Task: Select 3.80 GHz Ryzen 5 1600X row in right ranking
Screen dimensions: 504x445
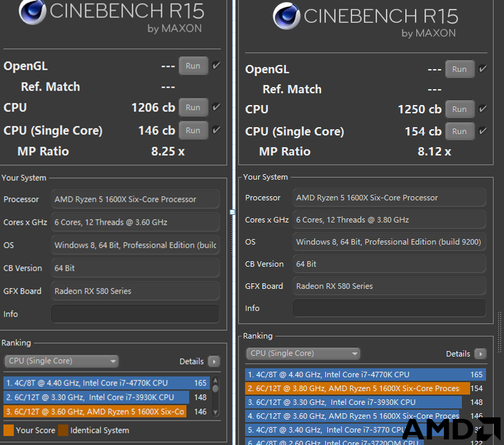Action: [365, 388]
